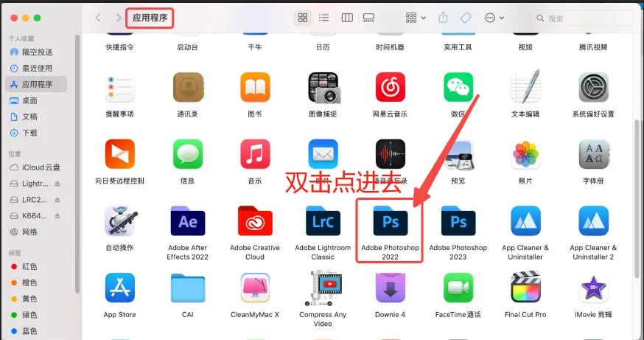Select the Adobe Creative Cloud icon
Image resolution: width=644 pixels, height=340 pixels.
point(255,221)
